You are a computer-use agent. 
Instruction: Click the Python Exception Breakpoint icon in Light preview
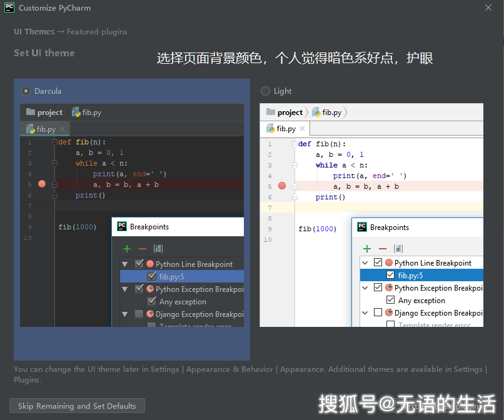point(389,287)
